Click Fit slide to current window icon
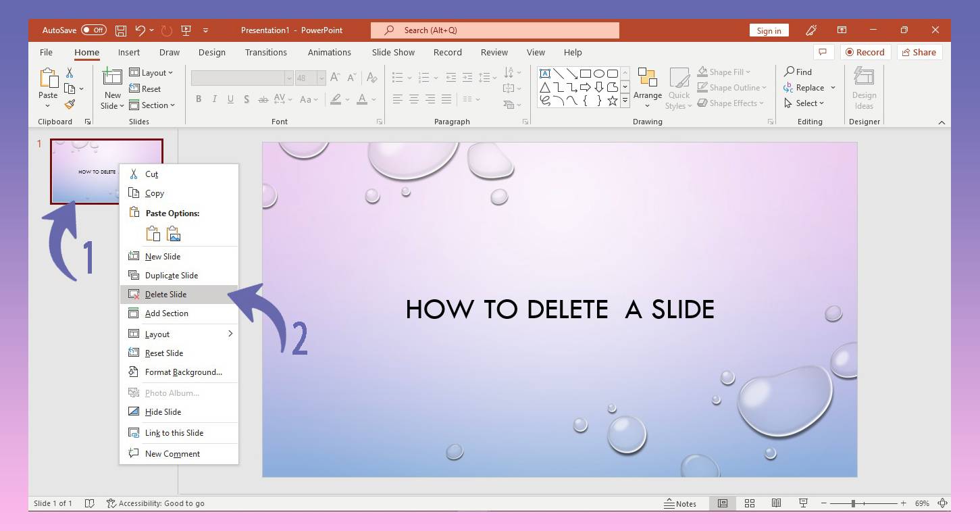980x531 pixels. point(943,503)
